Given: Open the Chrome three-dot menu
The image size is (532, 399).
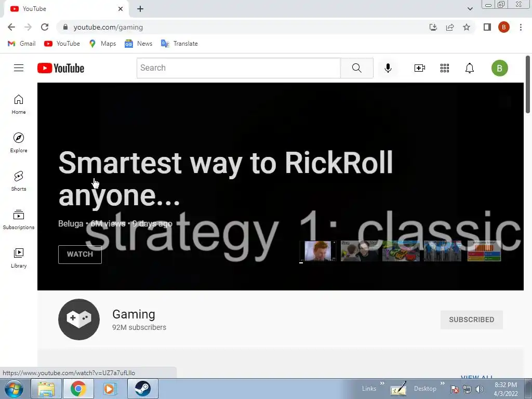Looking at the screenshot, I should (521, 27).
